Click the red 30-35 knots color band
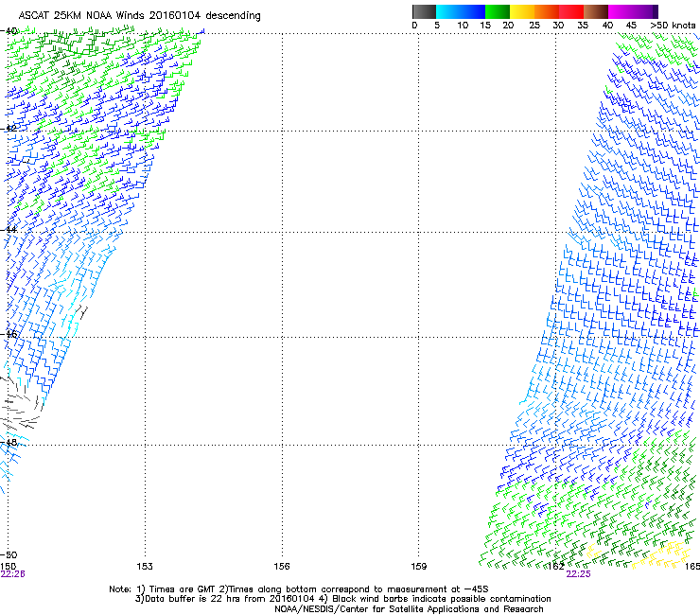Image resolution: width=700 pixels, height=615 pixels. [x=571, y=11]
